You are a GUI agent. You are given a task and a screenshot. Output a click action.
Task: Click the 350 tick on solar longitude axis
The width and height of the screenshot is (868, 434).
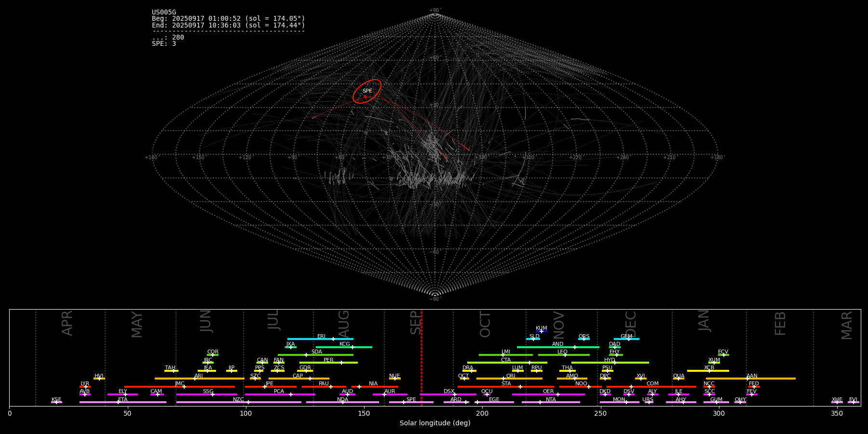[837, 413]
